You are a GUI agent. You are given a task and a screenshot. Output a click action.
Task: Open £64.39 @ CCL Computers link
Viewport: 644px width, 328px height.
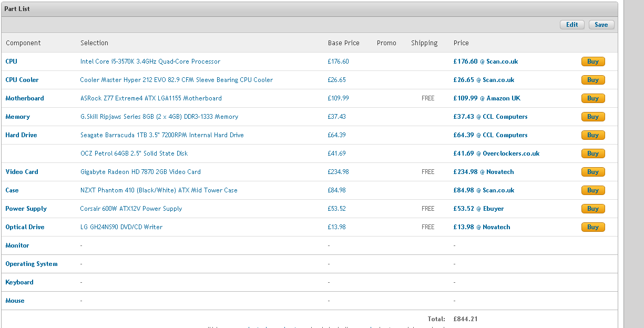click(490, 135)
